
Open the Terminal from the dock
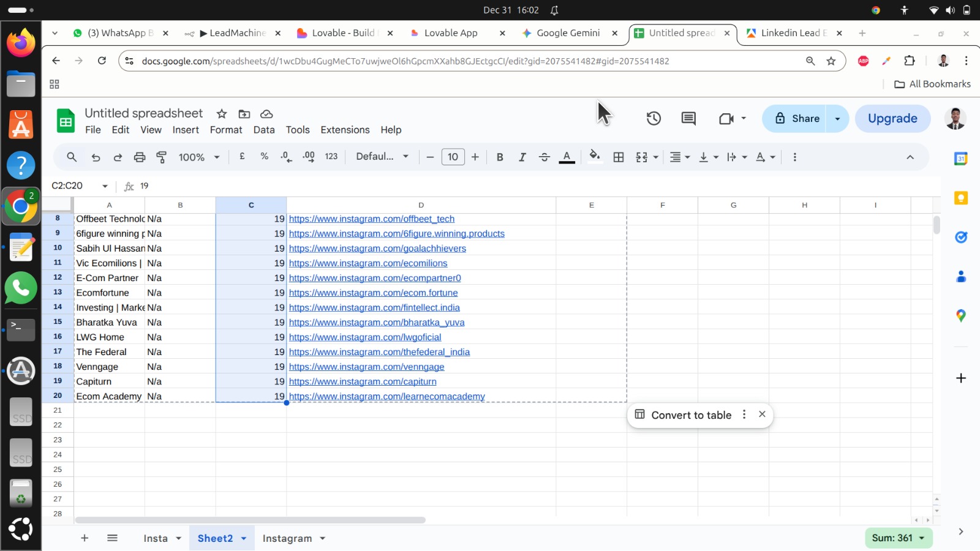click(x=21, y=329)
